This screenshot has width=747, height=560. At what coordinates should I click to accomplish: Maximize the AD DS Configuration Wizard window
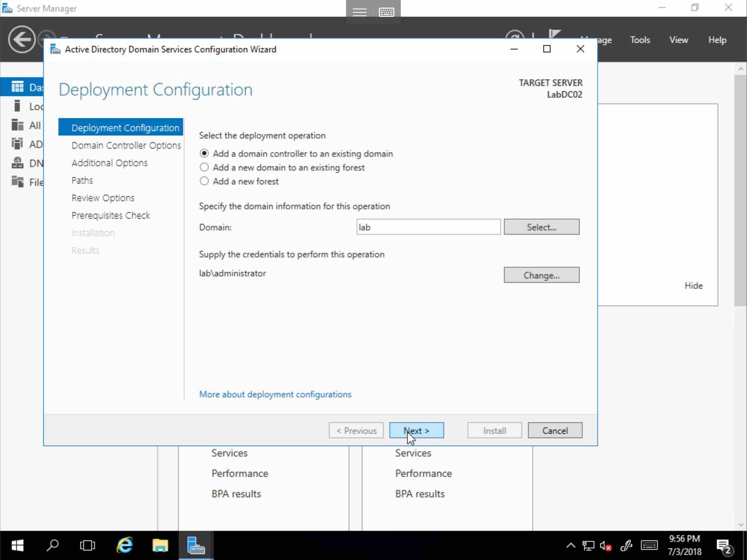[x=547, y=49]
